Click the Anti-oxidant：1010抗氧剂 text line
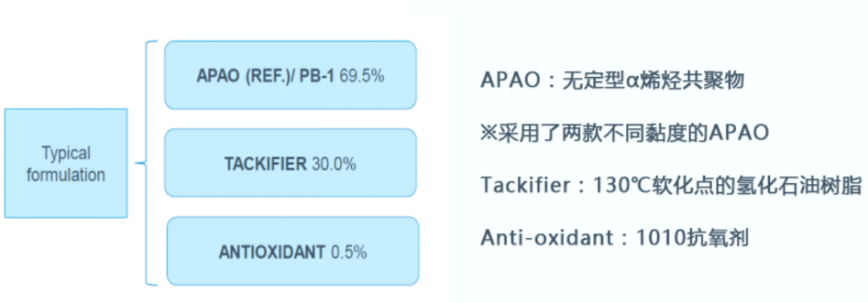Screen dimensions: 868x303 [x=615, y=237]
